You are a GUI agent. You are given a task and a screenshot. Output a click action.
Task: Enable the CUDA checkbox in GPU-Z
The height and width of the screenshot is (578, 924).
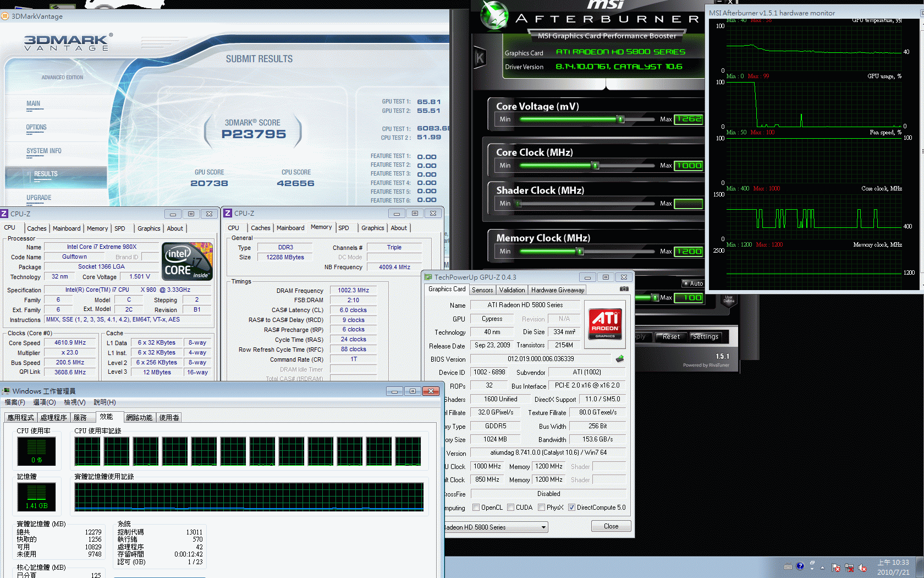pyautogui.click(x=511, y=508)
